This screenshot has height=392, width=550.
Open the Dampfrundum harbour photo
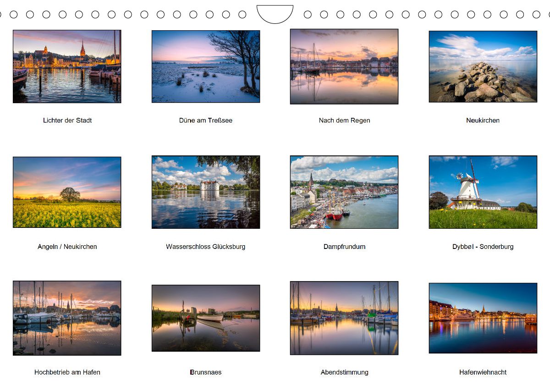pyautogui.click(x=344, y=192)
